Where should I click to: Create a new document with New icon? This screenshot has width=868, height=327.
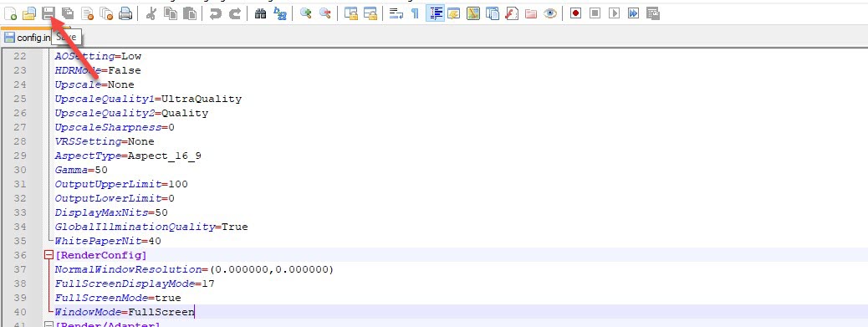pos(10,14)
